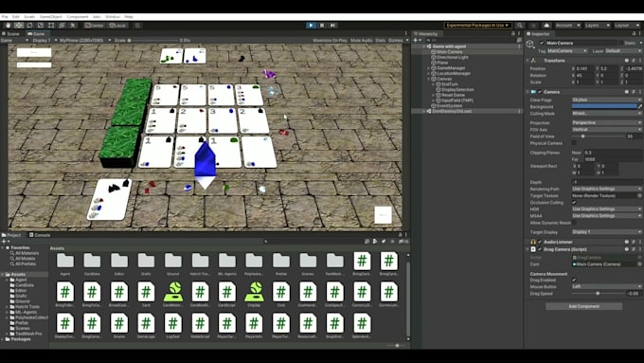The image size is (644, 363).
Task: Open Experimental Packages In Use dropdown
Action: pos(477,25)
